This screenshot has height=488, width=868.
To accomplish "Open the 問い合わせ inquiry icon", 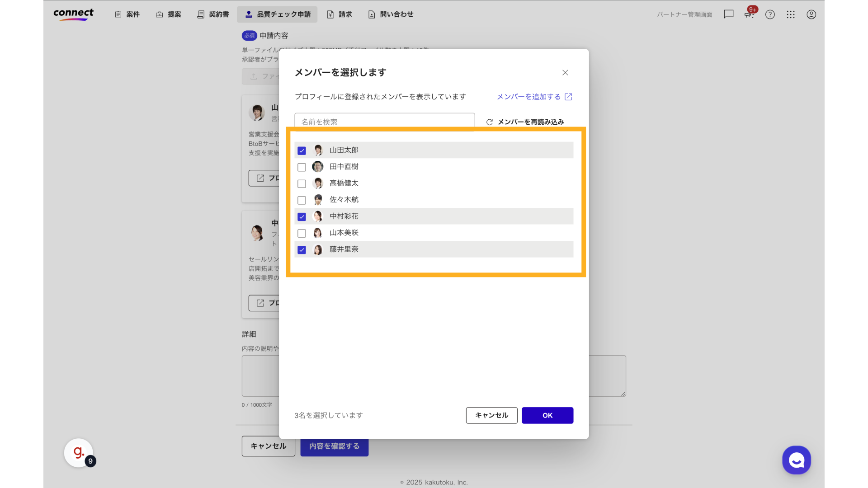I will coord(372,14).
